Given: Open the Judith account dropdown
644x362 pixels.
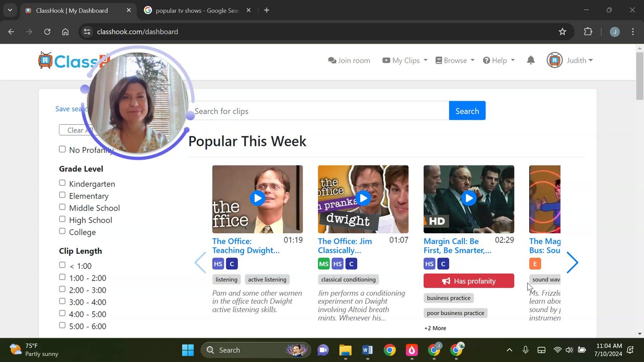Looking at the screenshot, I should [580, 60].
